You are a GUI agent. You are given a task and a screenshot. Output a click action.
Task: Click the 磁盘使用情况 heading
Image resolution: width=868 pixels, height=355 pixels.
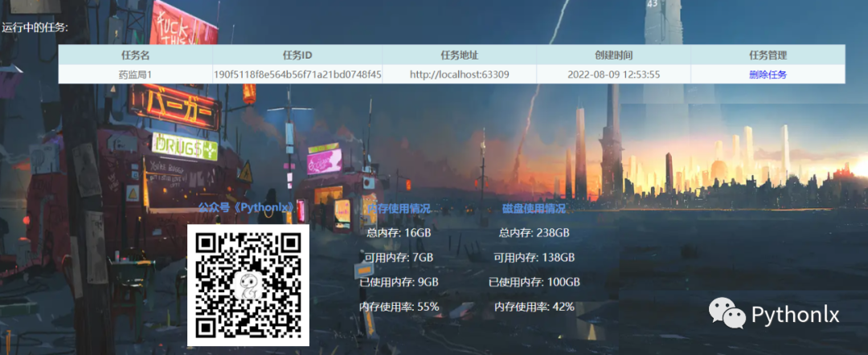pyautogui.click(x=534, y=209)
